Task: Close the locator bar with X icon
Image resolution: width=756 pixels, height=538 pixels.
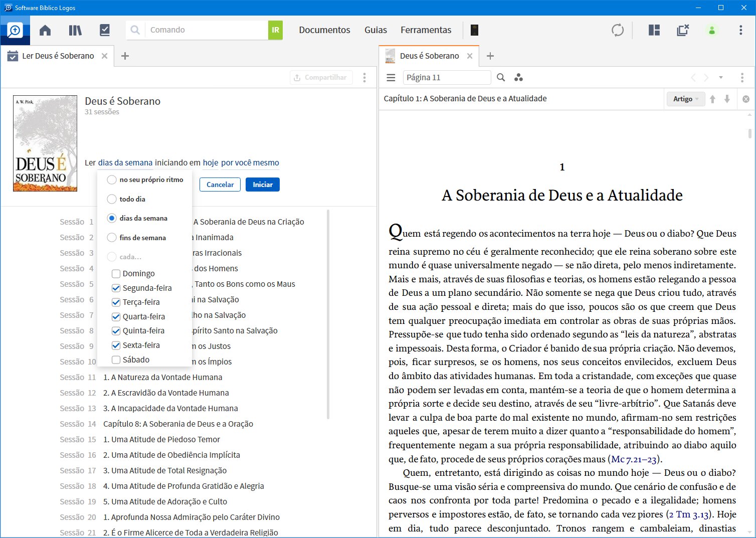Action: (x=746, y=99)
